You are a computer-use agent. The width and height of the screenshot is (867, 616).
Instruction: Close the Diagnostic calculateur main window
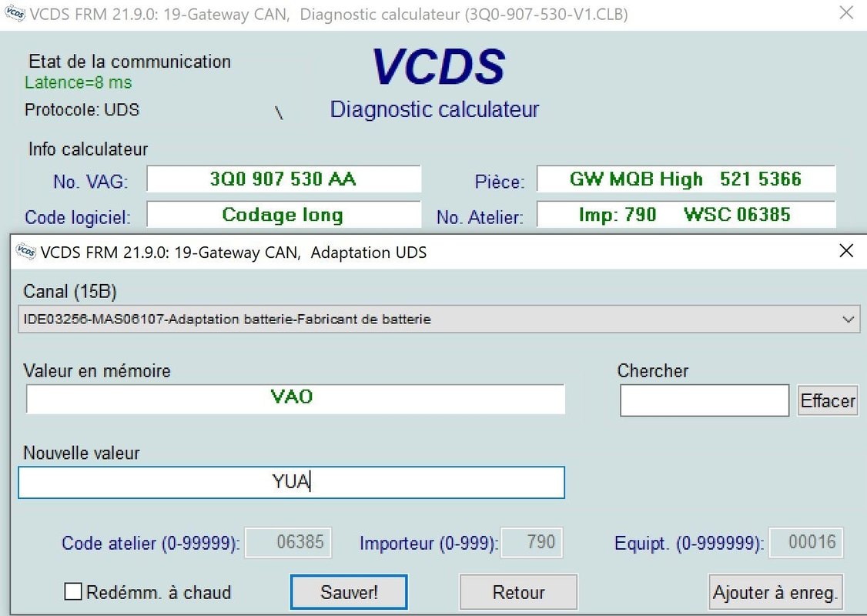point(845,13)
